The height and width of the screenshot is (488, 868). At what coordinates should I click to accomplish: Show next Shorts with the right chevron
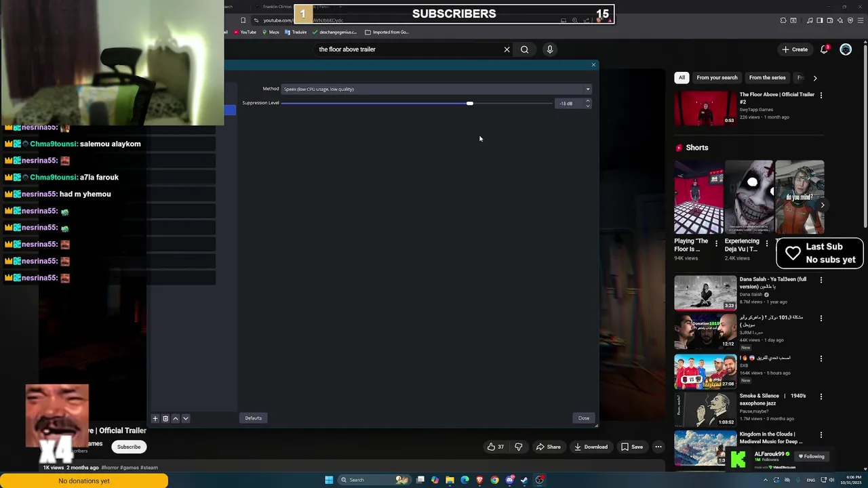[823, 205]
